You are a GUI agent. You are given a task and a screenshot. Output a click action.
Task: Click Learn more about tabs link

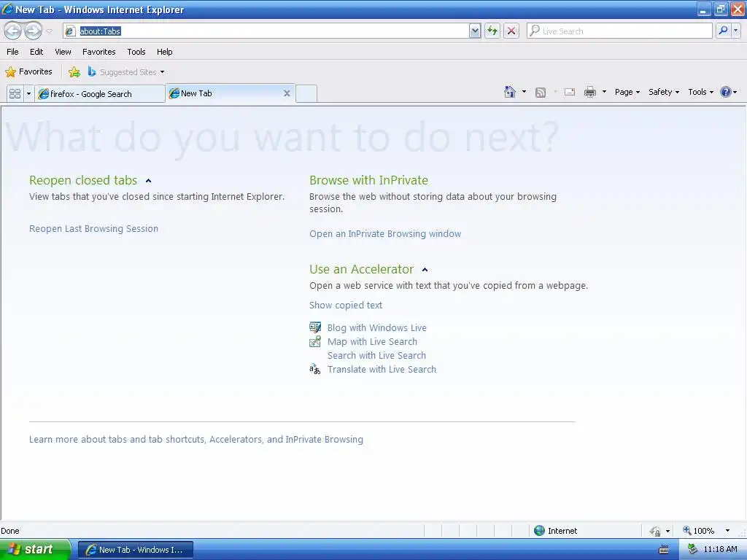[x=196, y=439]
